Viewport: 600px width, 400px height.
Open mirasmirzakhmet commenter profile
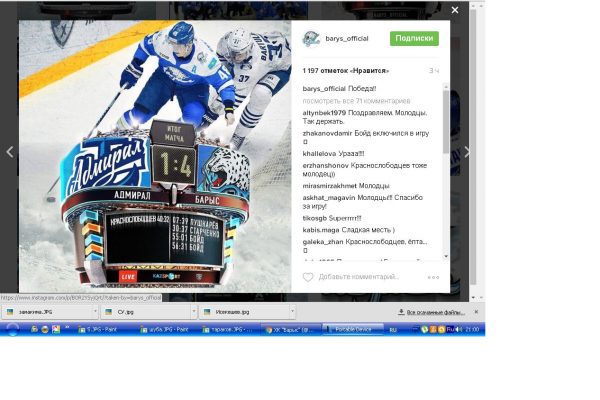329,186
